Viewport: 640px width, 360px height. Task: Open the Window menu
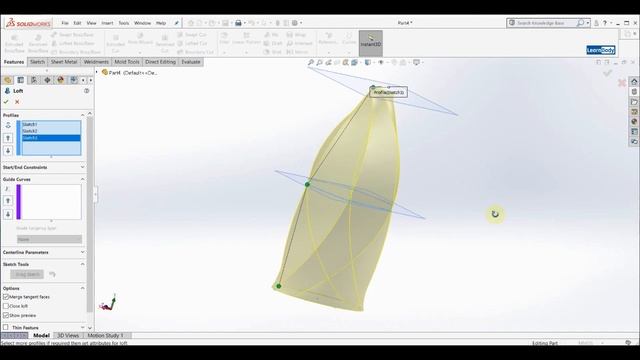point(142,23)
